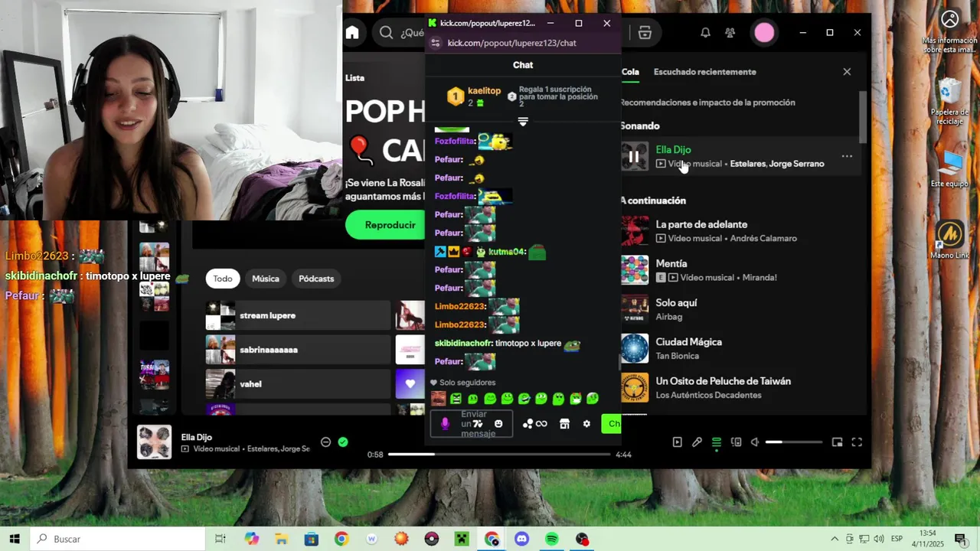The image size is (980, 551).
Task: Open Task View on the taskbar
Action: click(220, 539)
